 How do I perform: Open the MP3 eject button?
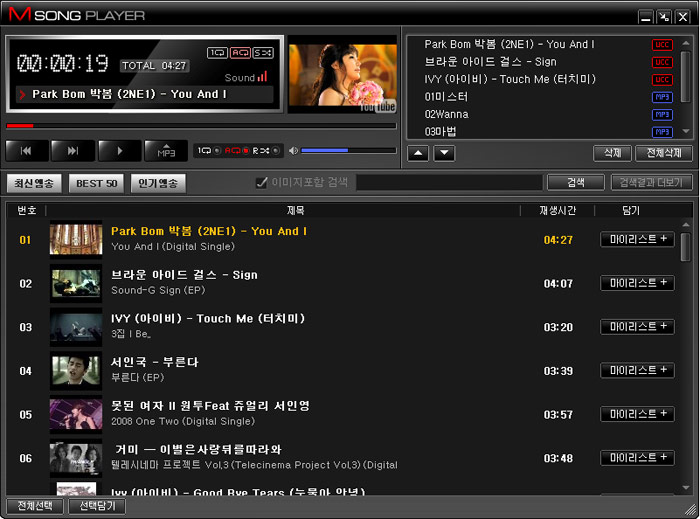166,151
